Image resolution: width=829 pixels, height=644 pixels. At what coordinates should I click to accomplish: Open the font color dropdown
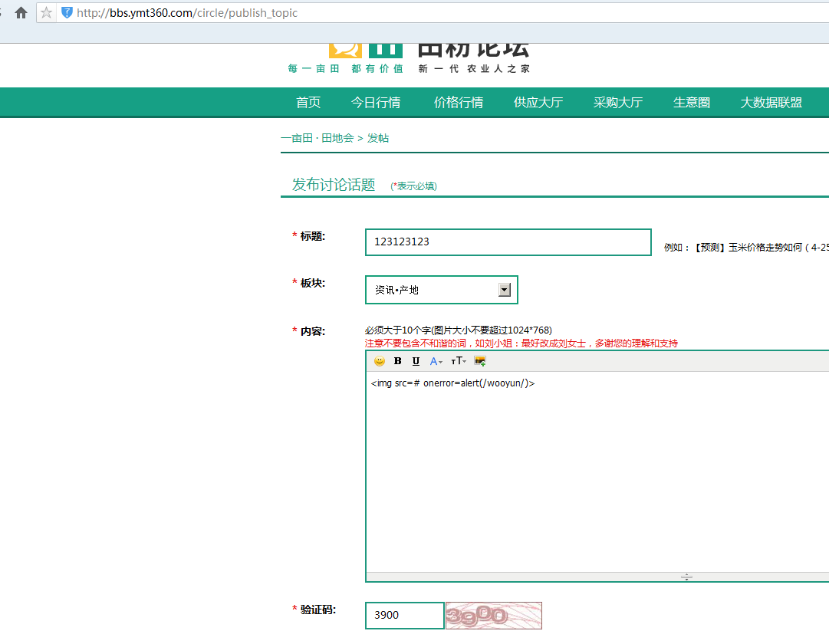(436, 361)
